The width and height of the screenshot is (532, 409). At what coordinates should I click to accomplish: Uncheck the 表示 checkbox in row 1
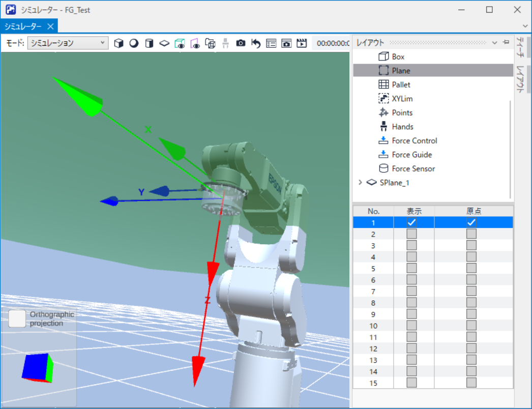coord(411,223)
